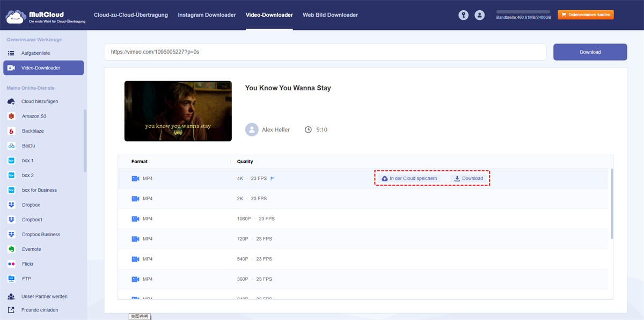Open the user account profile icon

tap(479, 15)
